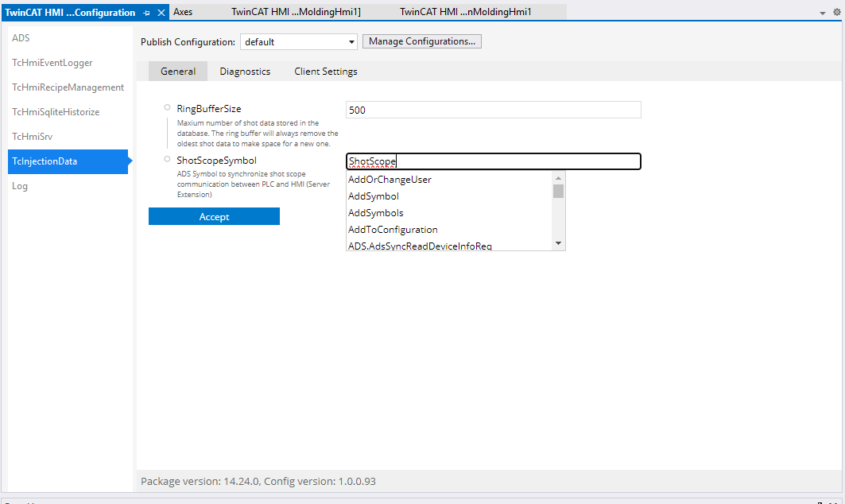Click the RingBufferSize label
The image size is (845, 504).
tap(209, 109)
